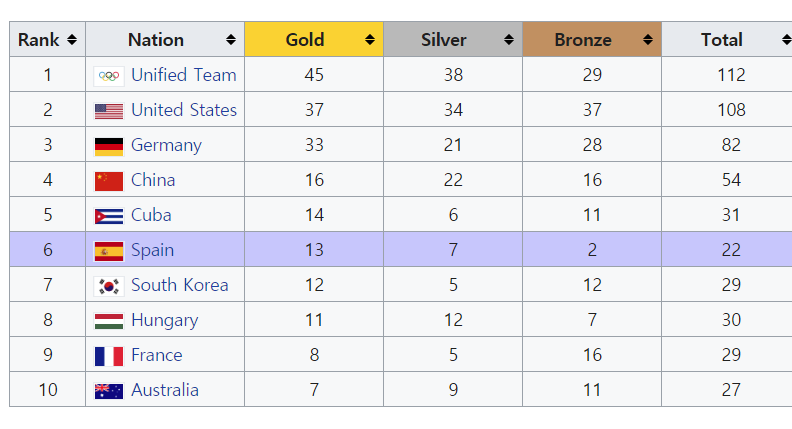Sort by Gold column sort arrows
The image size is (792, 429).
[370, 40]
